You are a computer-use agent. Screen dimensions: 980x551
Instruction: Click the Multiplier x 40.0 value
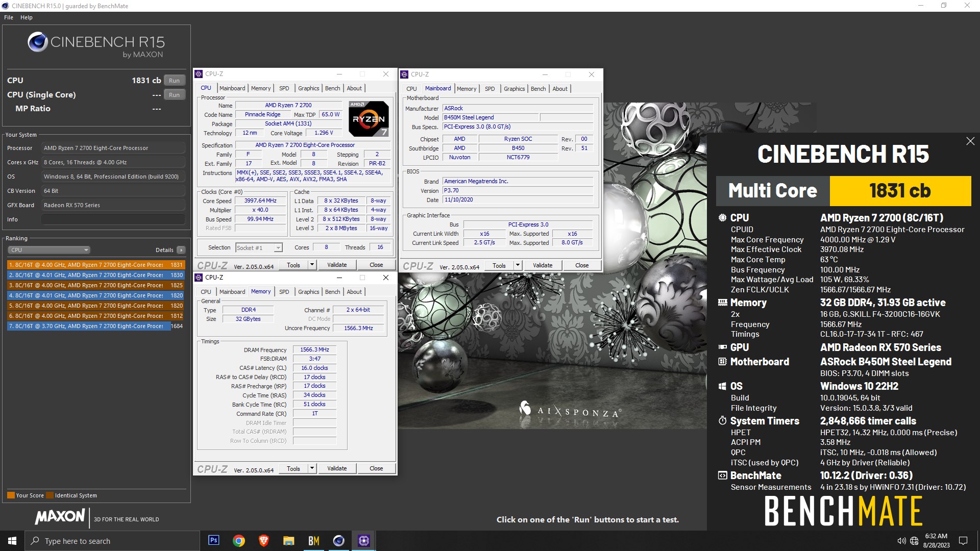(x=260, y=210)
